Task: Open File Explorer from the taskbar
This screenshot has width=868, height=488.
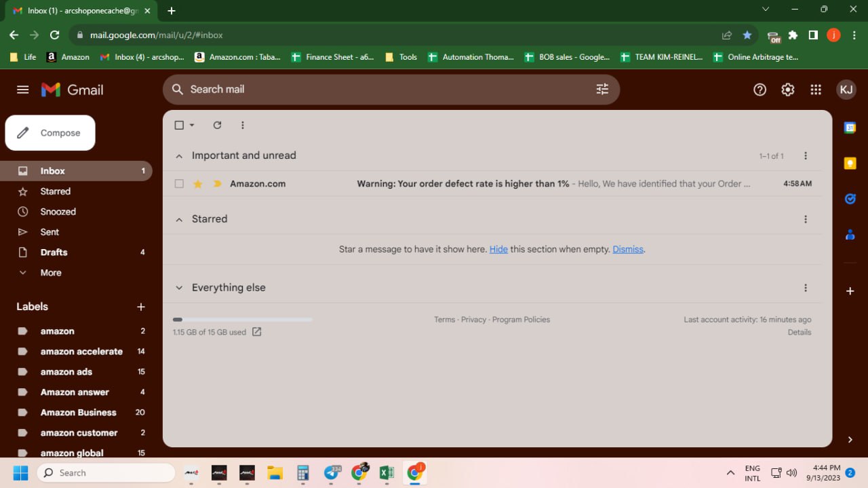Action: point(275,472)
